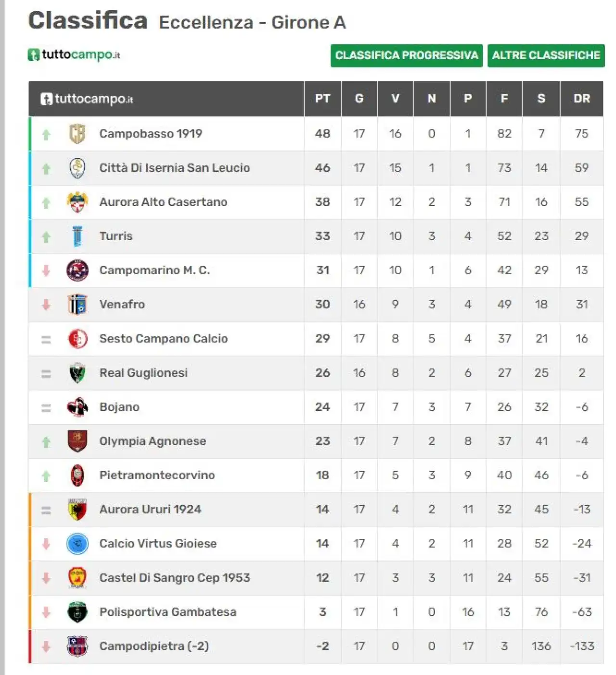The height and width of the screenshot is (675, 616).
Task: Click the Polisportiva Gambatesa team badge
Action: (77, 612)
